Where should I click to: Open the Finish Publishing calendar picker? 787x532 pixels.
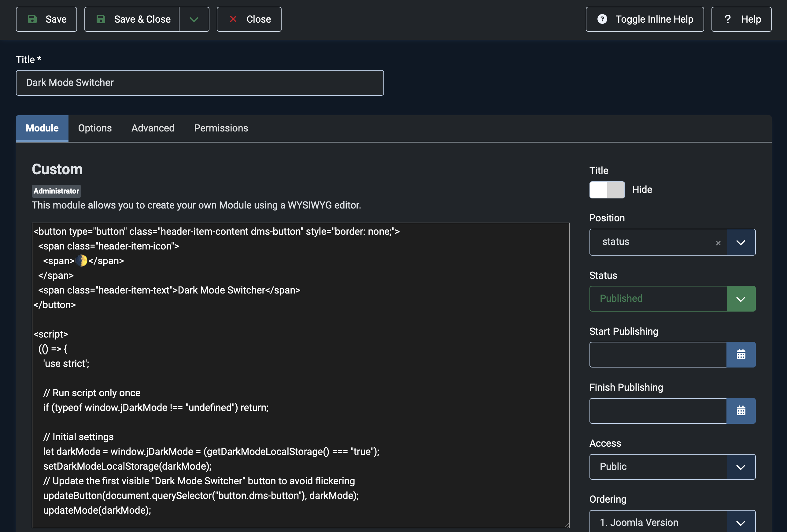coord(741,411)
